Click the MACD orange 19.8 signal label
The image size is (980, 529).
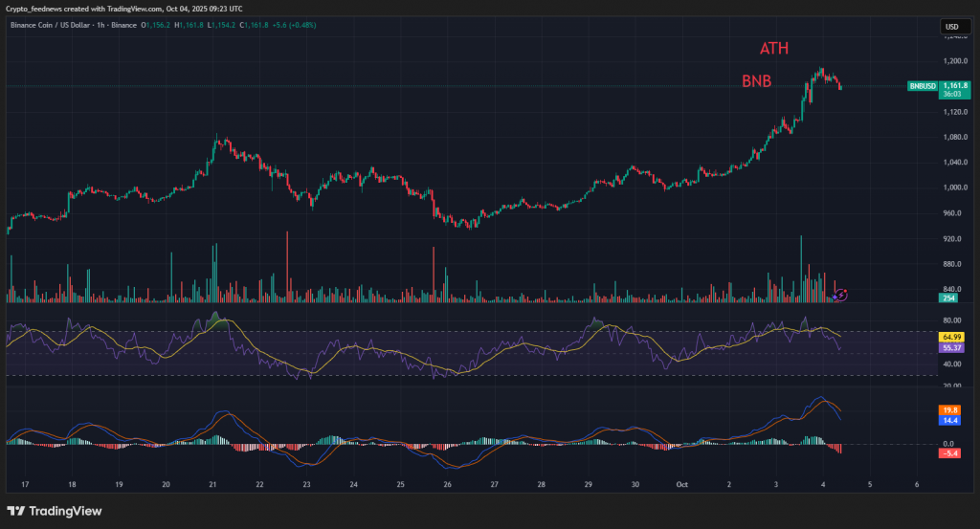click(950, 409)
